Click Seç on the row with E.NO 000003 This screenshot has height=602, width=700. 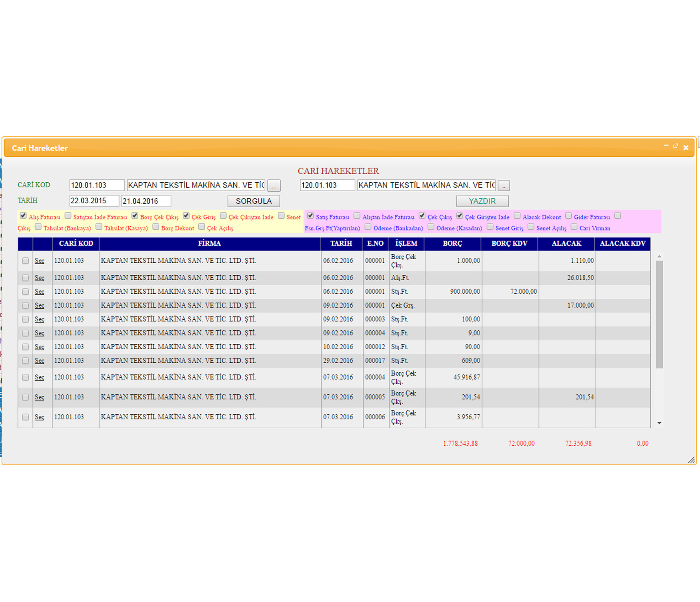click(39, 319)
